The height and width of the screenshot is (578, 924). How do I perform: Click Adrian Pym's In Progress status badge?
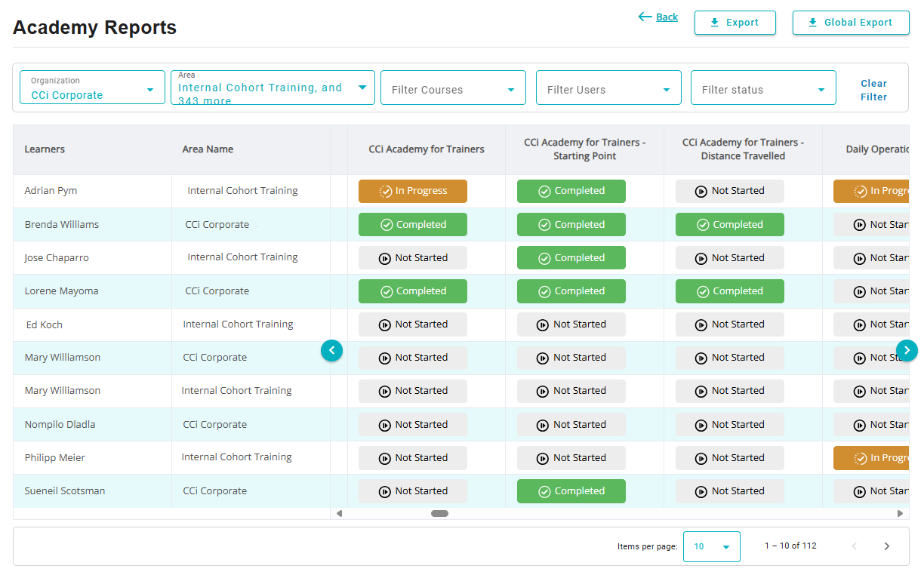[412, 191]
